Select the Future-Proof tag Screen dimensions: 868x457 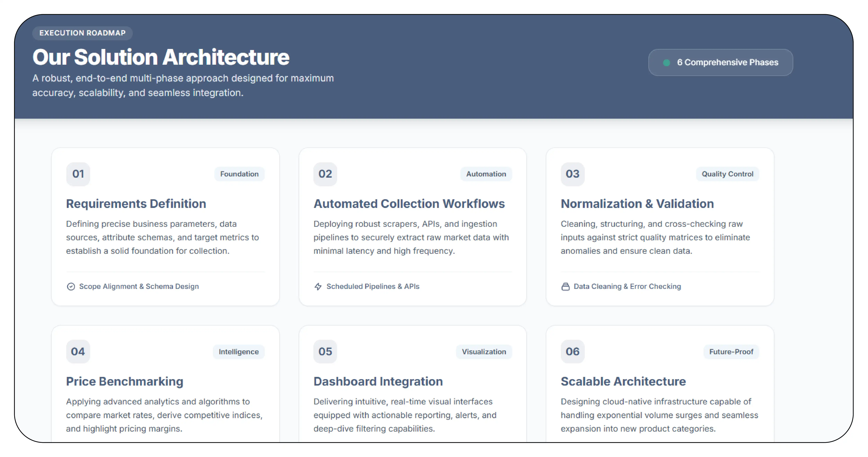[x=731, y=352]
